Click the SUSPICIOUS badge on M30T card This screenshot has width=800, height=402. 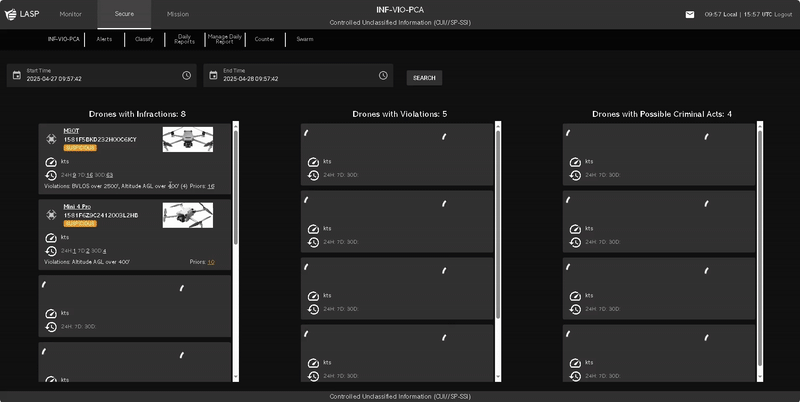pos(80,148)
